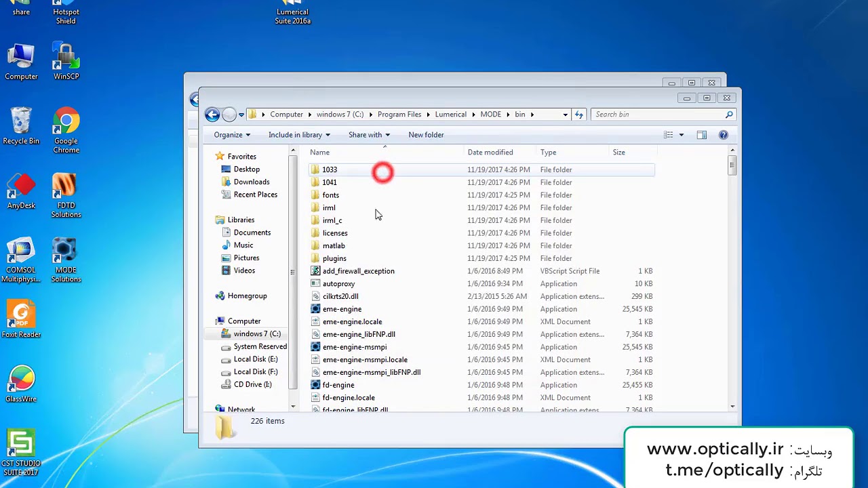Select Local Disk (F:) drive
This screenshot has width=868, height=488.
point(255,372)
